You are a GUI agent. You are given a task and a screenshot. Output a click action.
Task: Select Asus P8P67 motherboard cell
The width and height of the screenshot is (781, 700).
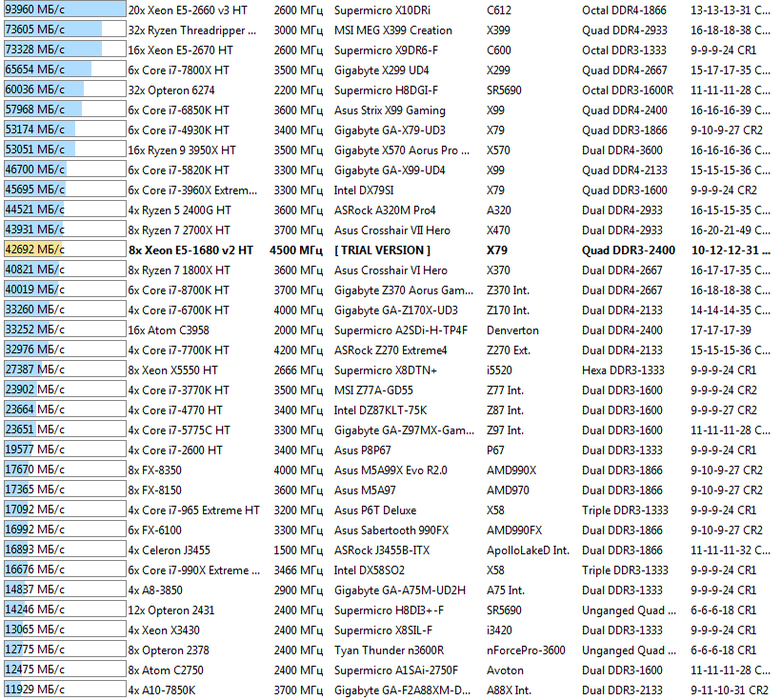[363, 450]
